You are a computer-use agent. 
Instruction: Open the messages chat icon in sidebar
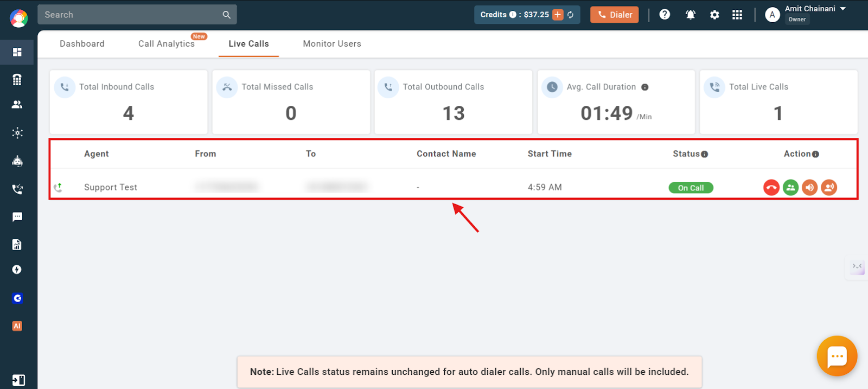coord(17,217)
